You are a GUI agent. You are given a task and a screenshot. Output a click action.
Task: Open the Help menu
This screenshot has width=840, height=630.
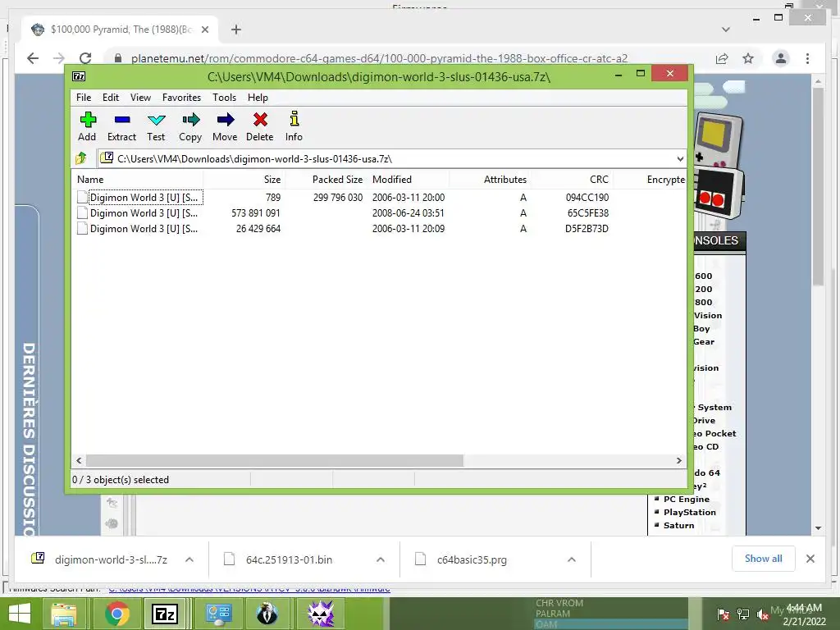pos(258,98)
